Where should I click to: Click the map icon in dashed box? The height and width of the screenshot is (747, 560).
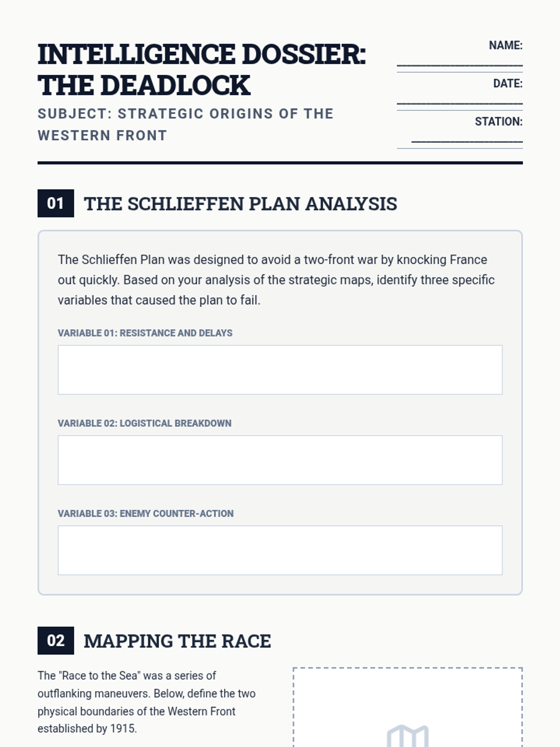408,736
